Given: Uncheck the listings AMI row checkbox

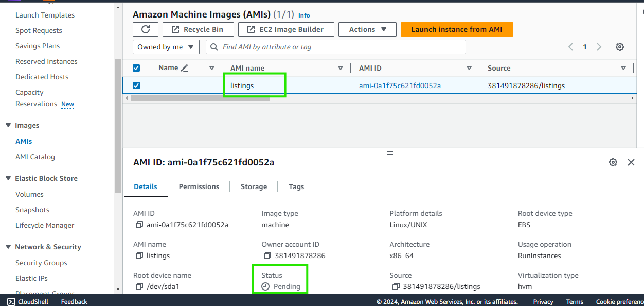Looking at the screenshot, I should [136, 86].
